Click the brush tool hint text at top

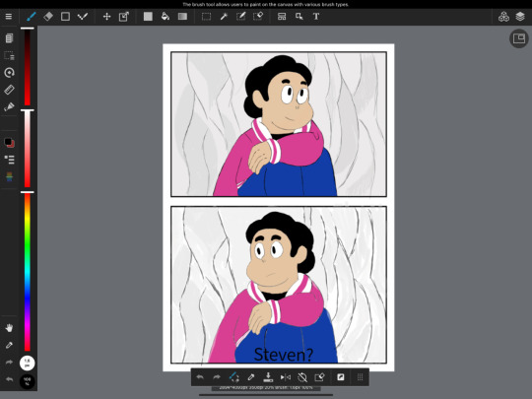[266, 4]
